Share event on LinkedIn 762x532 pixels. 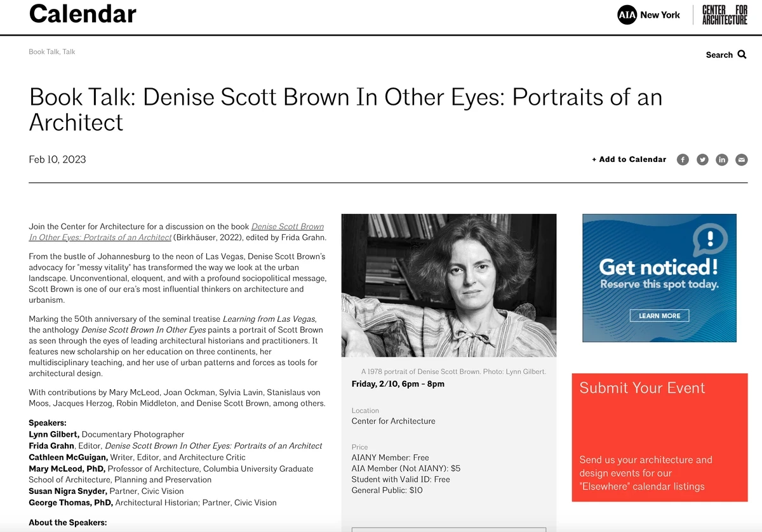pyautogui.click(x=722, y=159)
